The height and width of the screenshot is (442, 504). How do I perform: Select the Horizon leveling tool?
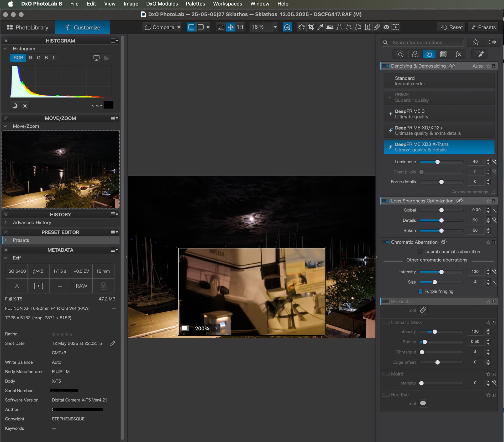[x=330, y=27]
